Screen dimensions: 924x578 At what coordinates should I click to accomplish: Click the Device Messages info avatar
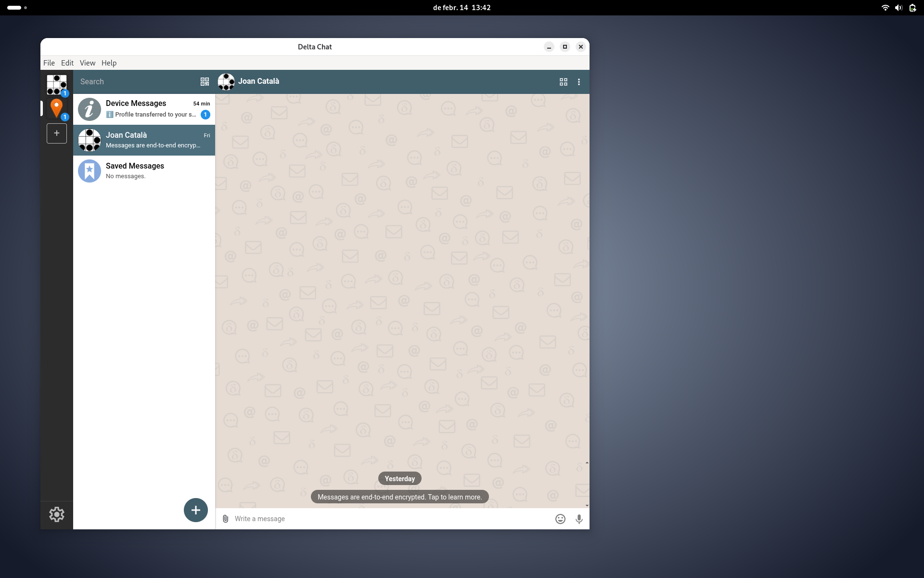[89, 109]
